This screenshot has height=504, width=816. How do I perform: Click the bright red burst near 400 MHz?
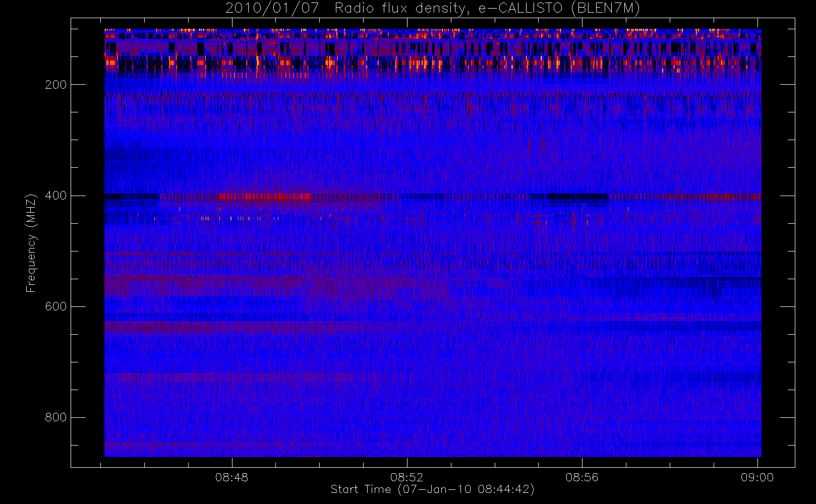pos(265,197)
